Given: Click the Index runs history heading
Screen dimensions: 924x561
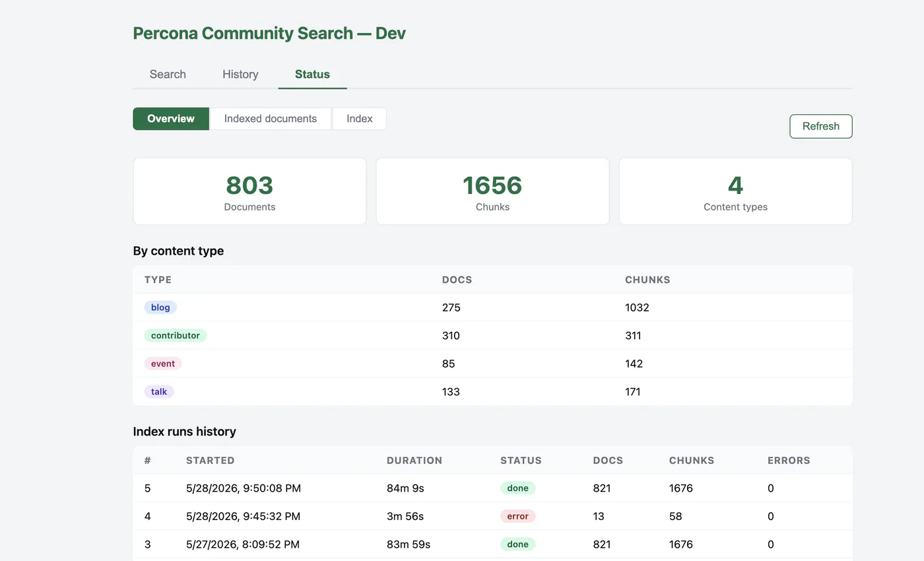Looking at the screenshot, I should (185, 432).
